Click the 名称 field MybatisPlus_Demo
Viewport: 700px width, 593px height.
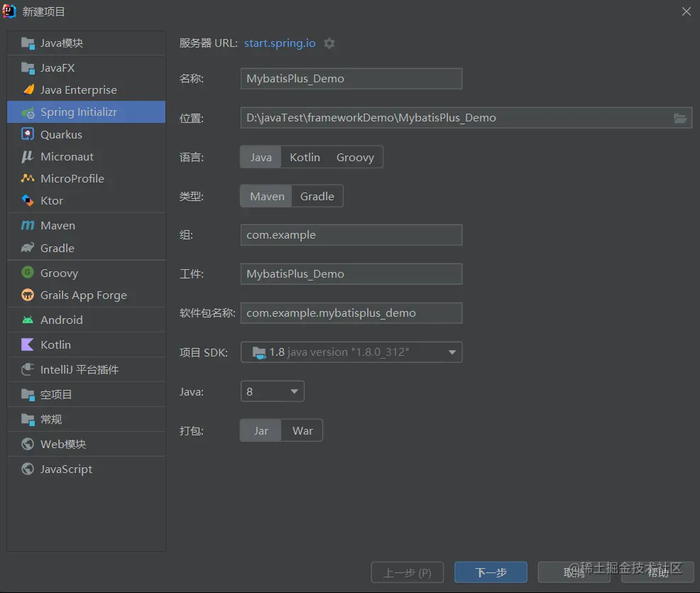click(351, 79)
